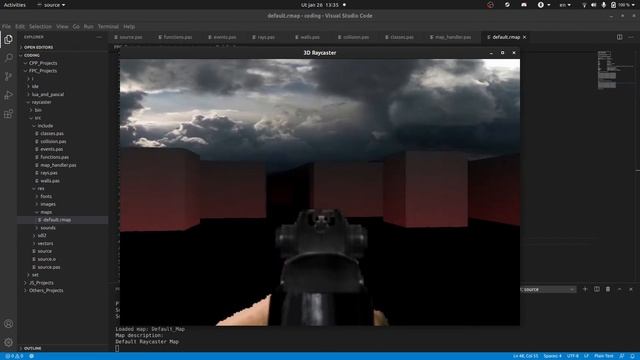Open editor more actions ellipsis
This screenshot has width=640, height=360.
coord(631,37)
